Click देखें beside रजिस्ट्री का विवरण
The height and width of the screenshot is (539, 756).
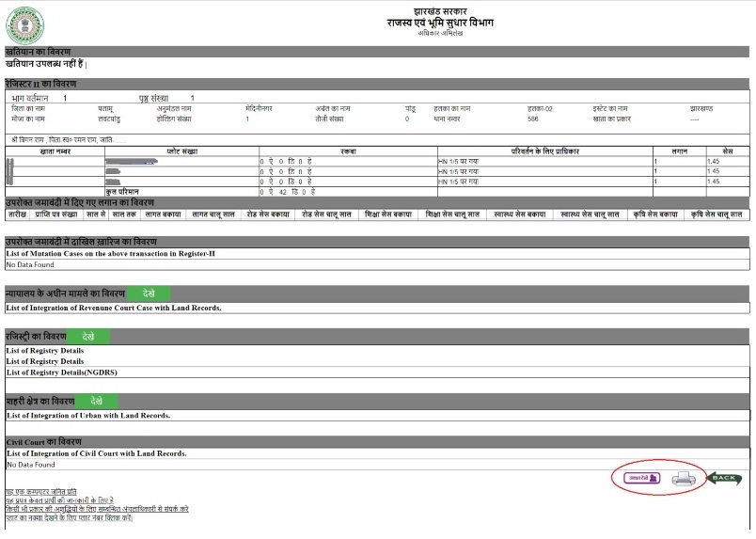tap(88, 337)
